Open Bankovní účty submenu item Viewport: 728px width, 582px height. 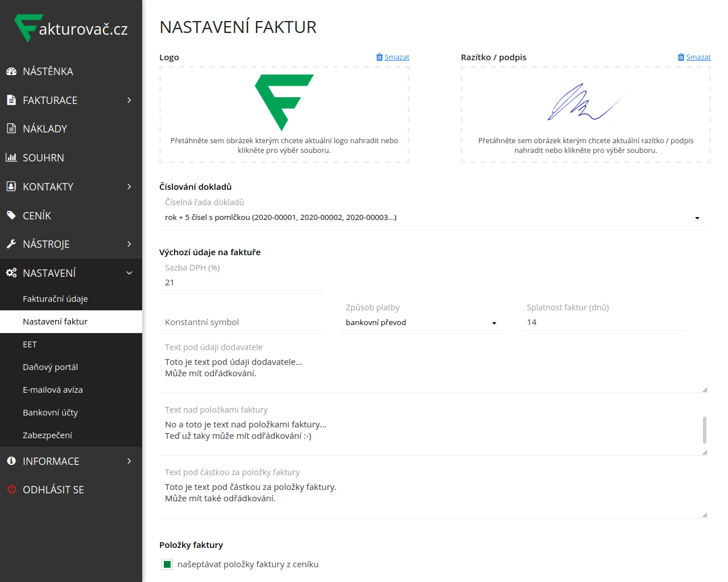click(50, 413)
